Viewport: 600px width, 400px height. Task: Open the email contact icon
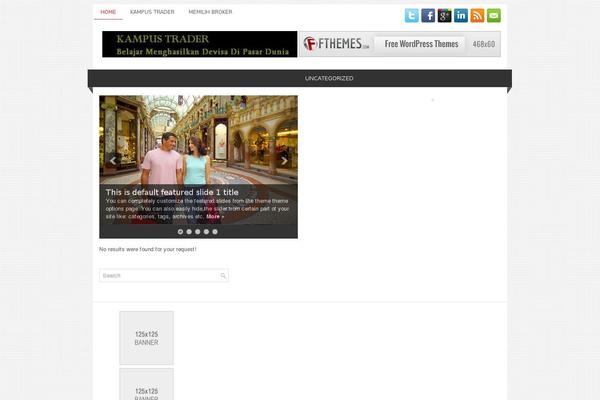(x=494, y=16)
